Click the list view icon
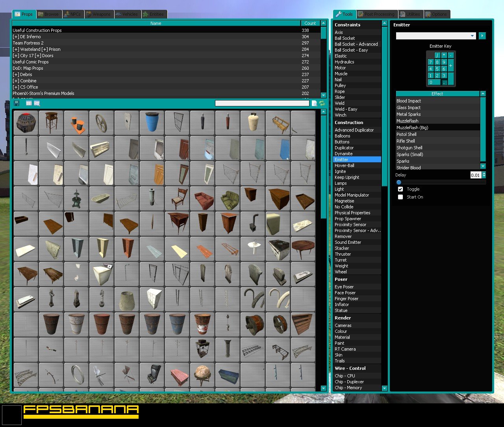Viewport: 504px width, 427px height. coord(29,103)
